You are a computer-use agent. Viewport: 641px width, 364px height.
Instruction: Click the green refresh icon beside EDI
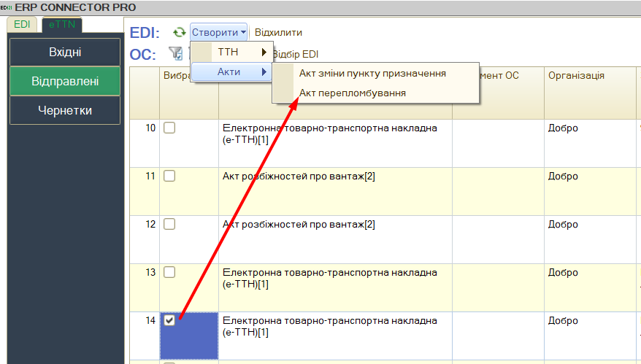click(179, 33)
